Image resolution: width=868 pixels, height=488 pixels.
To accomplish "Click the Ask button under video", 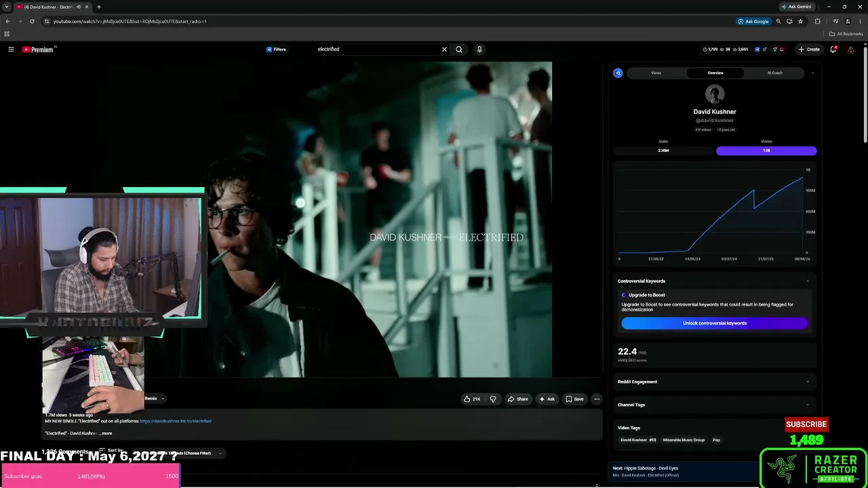I will tap(547, 399).
